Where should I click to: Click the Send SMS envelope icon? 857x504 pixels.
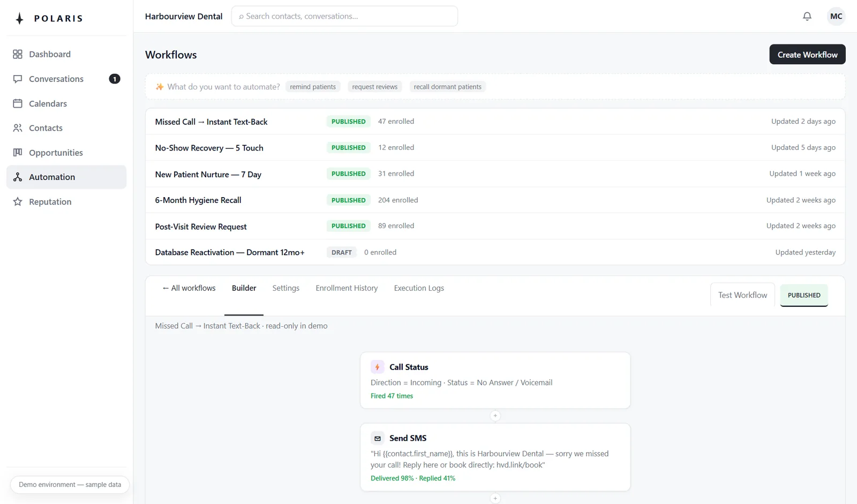click(378, 438)
